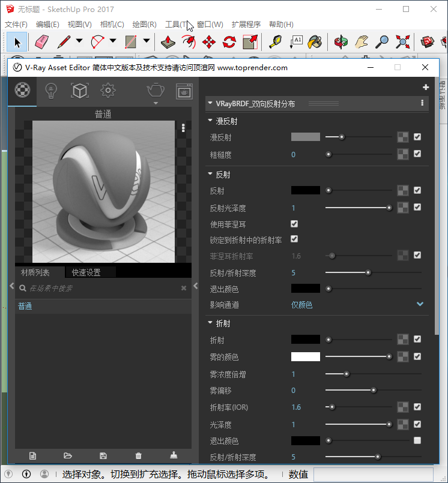Image resolution: width=448 pixels, height=483 pixels.
Task: Select the Rectangle shape tool
Action: coord(131,42)
